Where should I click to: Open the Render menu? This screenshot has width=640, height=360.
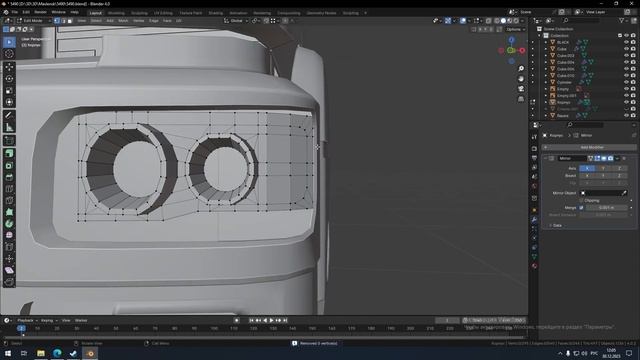tap(40, 12)
